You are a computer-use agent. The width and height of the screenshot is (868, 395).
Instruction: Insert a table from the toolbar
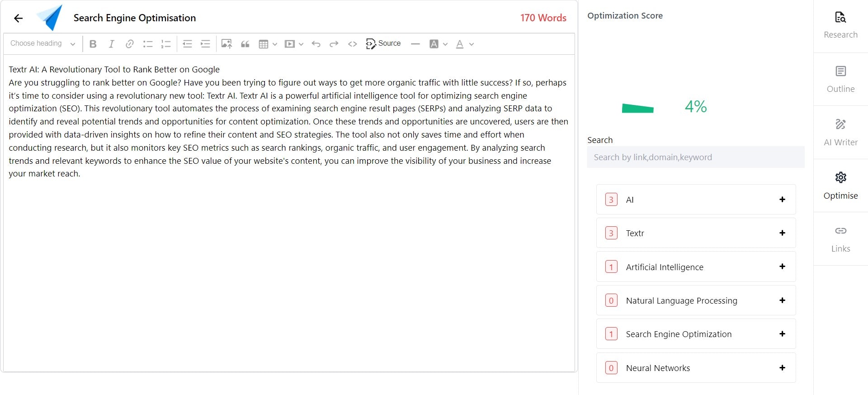pyautogui.click(x=264, y=44)
